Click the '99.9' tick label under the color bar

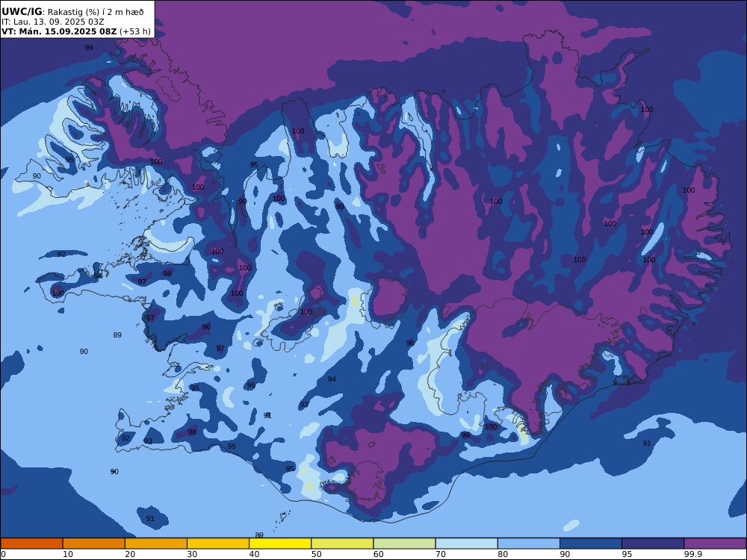click(x=692, y=554)
